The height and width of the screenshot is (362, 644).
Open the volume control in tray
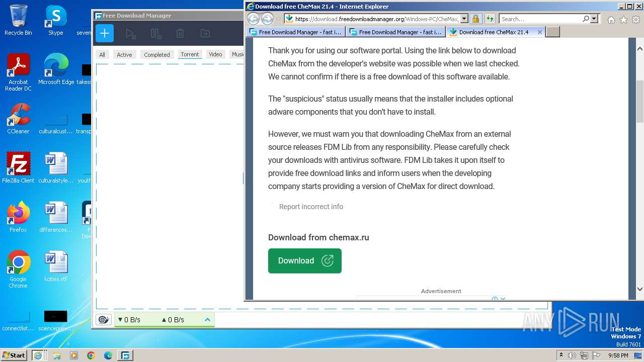(x=572, y=355)
